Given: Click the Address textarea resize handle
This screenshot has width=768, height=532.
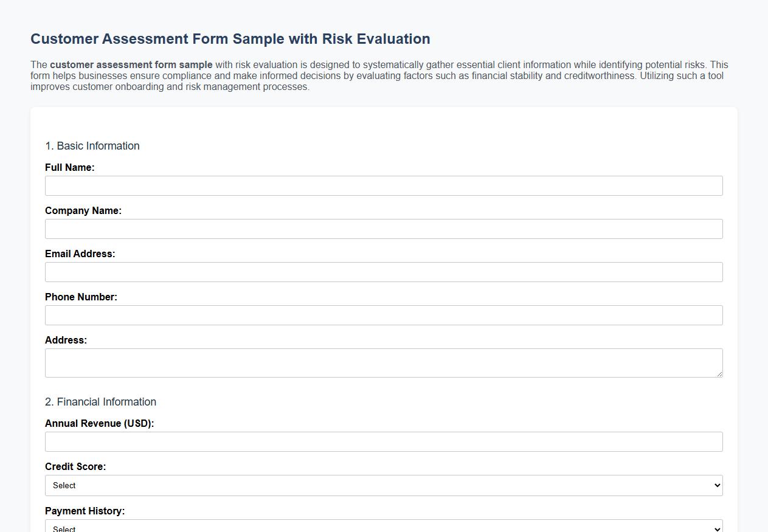Looking at the screenshot, I should pos(720,374).
